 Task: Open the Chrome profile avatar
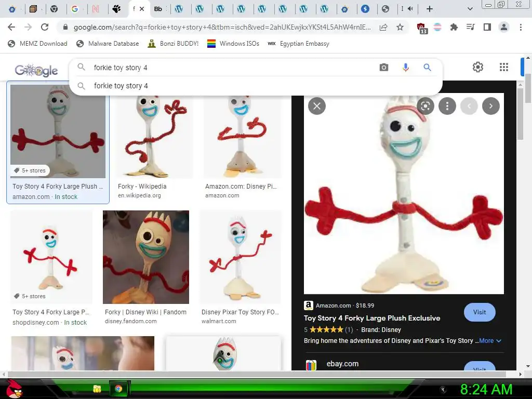(x=504, y=27)
